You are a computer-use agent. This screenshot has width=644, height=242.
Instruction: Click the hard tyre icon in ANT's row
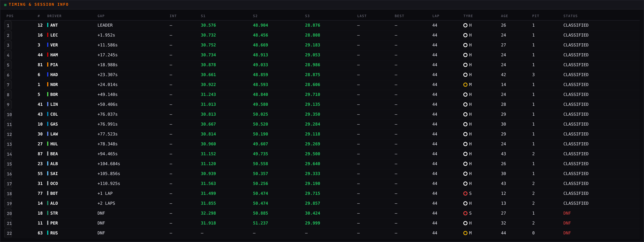click(x=465, y=25)
